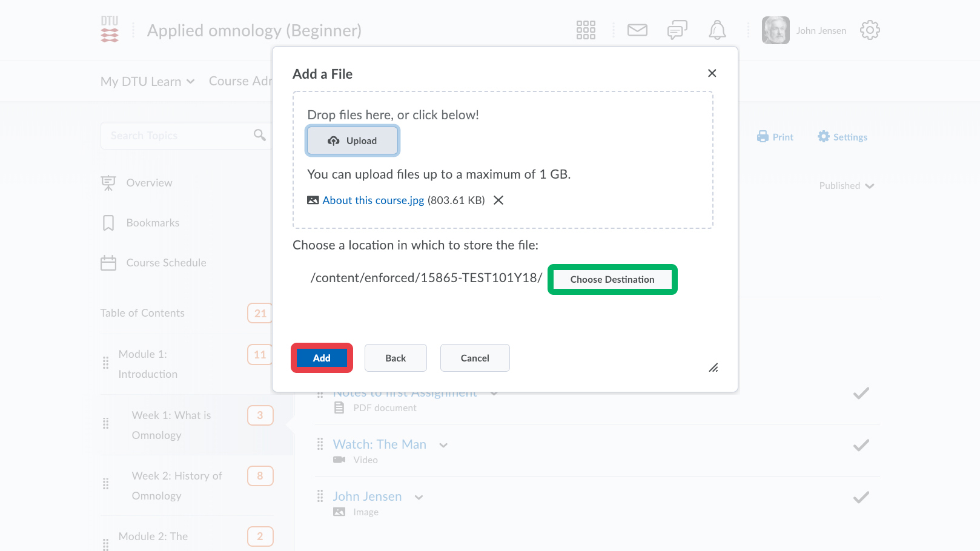Viewport: 980px width, 551px height.
Task: Open the notifications bell icon
Action: [x=717, y=30]
